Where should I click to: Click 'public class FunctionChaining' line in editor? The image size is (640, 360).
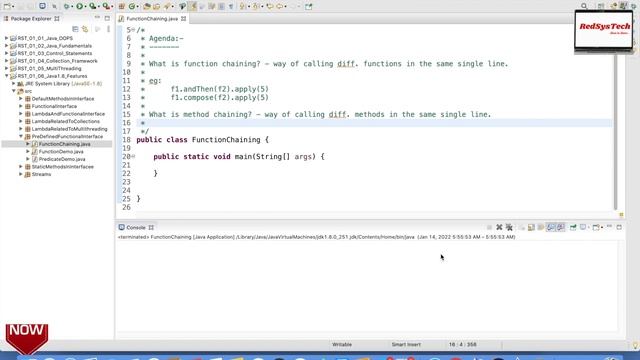202,140
